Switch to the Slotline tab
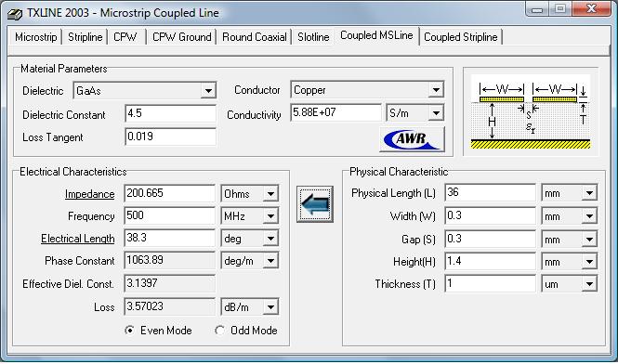 pyautogui.click(x=313, y=37)
